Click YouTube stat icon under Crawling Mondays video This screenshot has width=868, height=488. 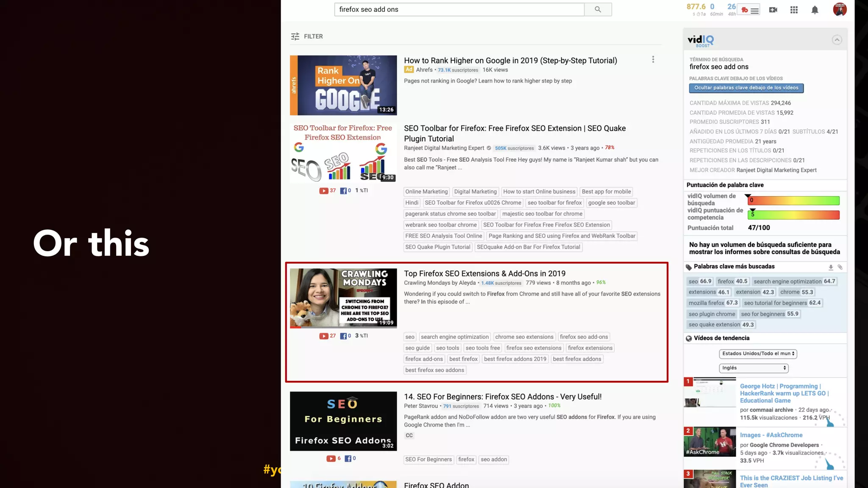pyautogui.click(x=323, y=336)
